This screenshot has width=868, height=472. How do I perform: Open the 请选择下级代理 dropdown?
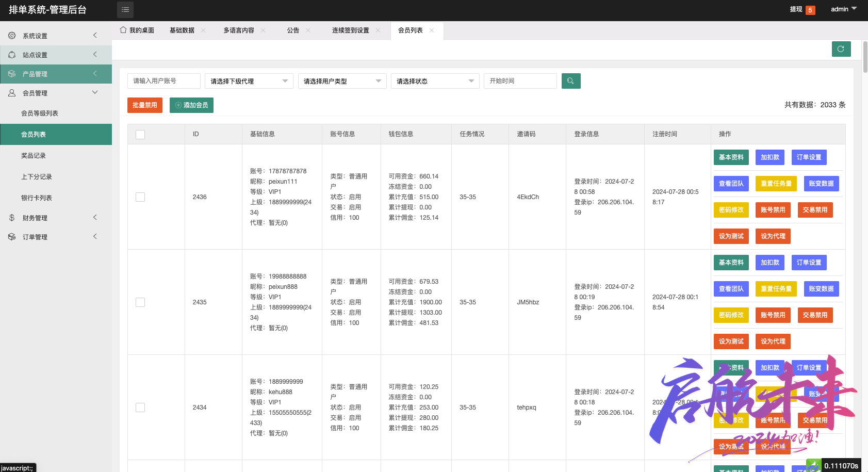point(249,81)
